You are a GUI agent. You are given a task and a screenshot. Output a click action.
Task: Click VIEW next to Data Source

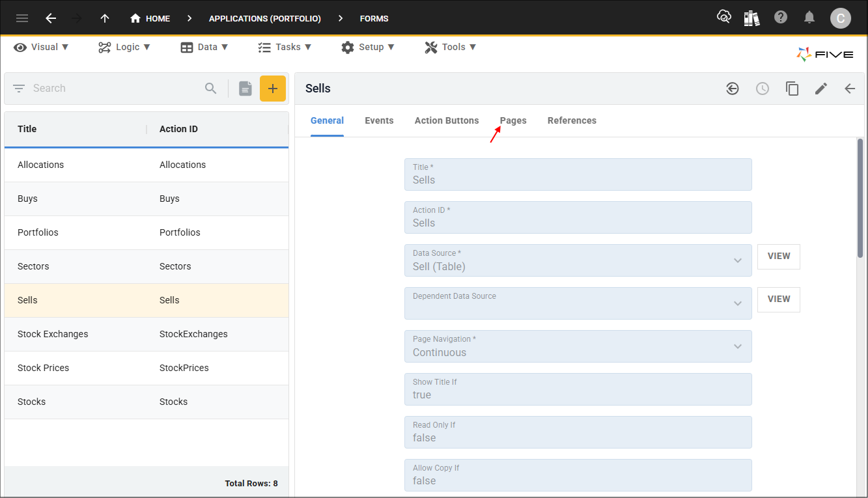tap(779, 256)
